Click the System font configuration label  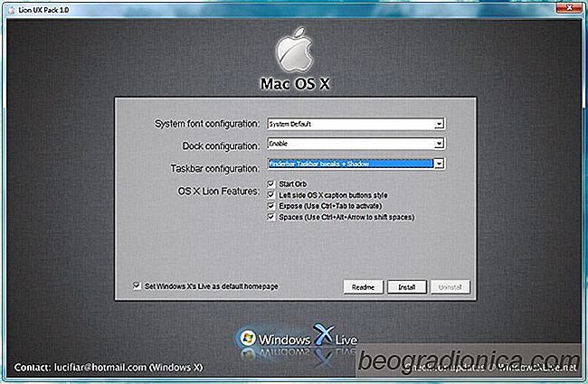(x=207, y=124)
